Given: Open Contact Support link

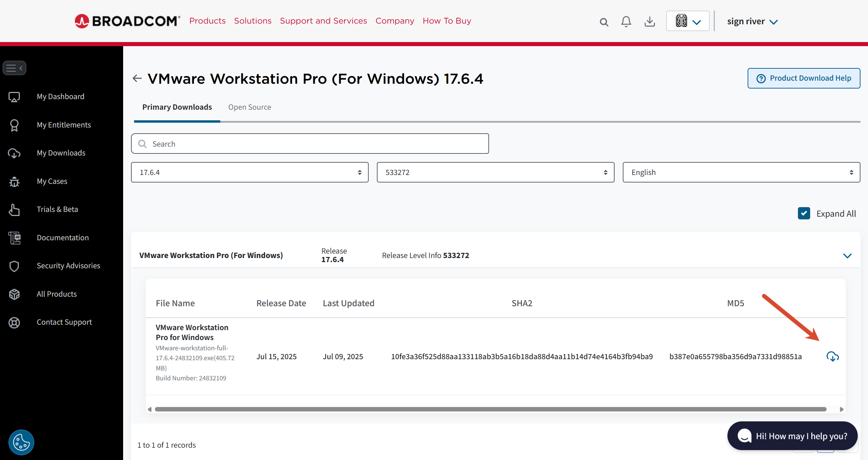Looking at the screenshot, I should [x=64, y=322].
